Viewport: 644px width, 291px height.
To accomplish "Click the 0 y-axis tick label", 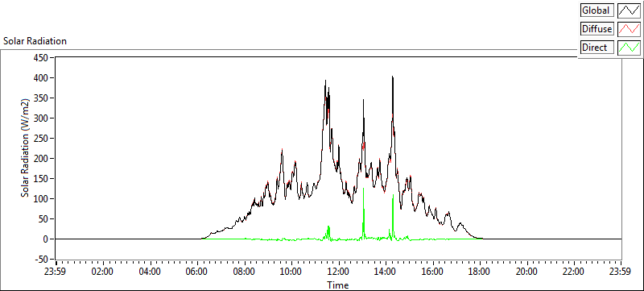I will coord(46,239).
